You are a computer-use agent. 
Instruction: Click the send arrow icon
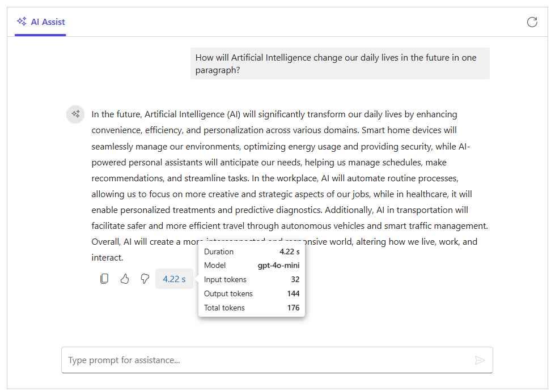480,360
